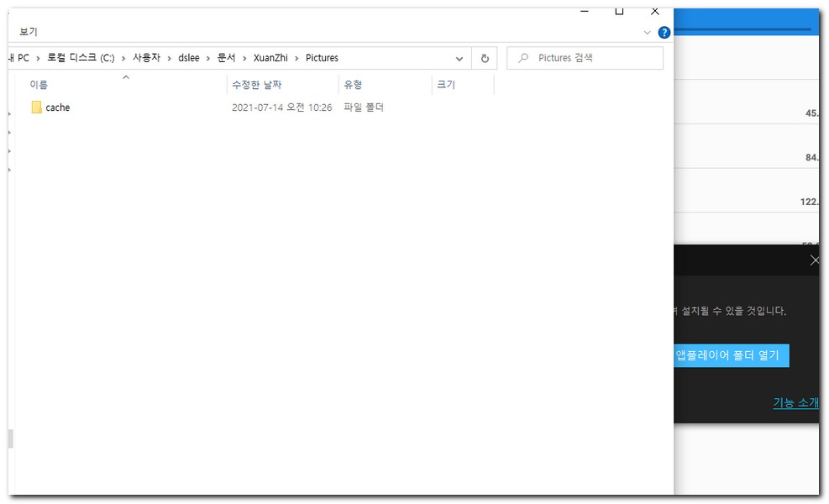Select the yellow cache folder icon
This screenshot has height=504, width=829.
[36, 108]
